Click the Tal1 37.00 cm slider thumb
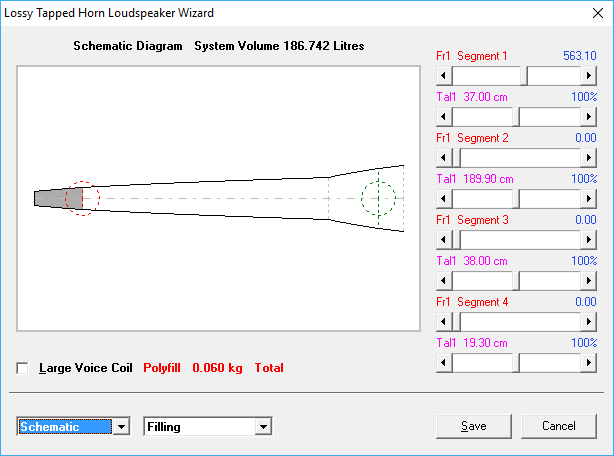 (516, 117)
